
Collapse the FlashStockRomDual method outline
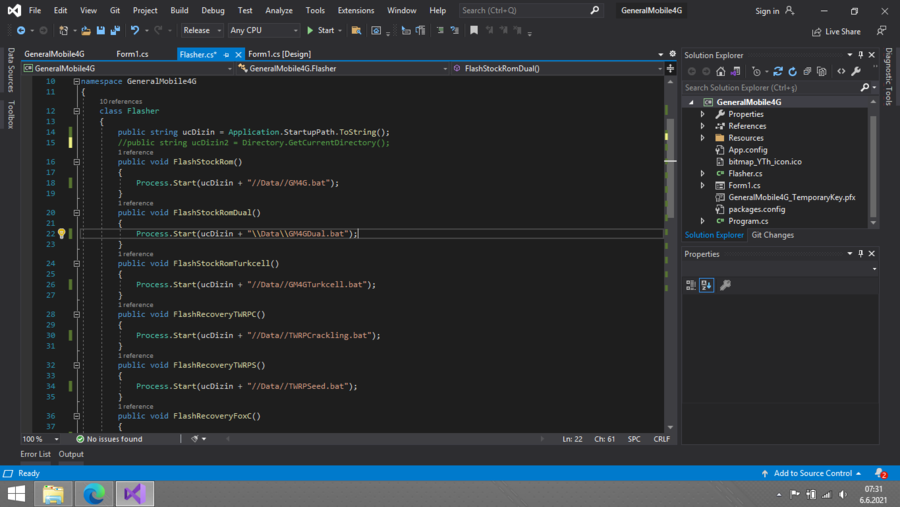click(x=76, y=213)
